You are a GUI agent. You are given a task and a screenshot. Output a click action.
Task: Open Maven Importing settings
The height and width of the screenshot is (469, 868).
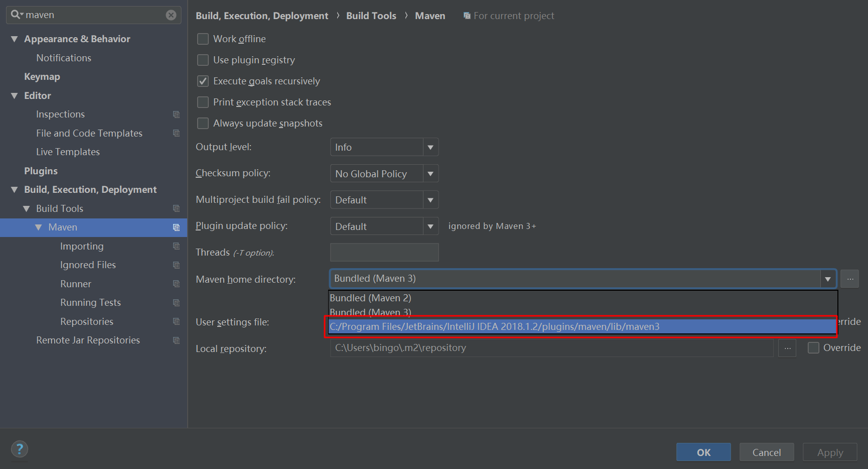pyautogui.click(x=82, y=246)
